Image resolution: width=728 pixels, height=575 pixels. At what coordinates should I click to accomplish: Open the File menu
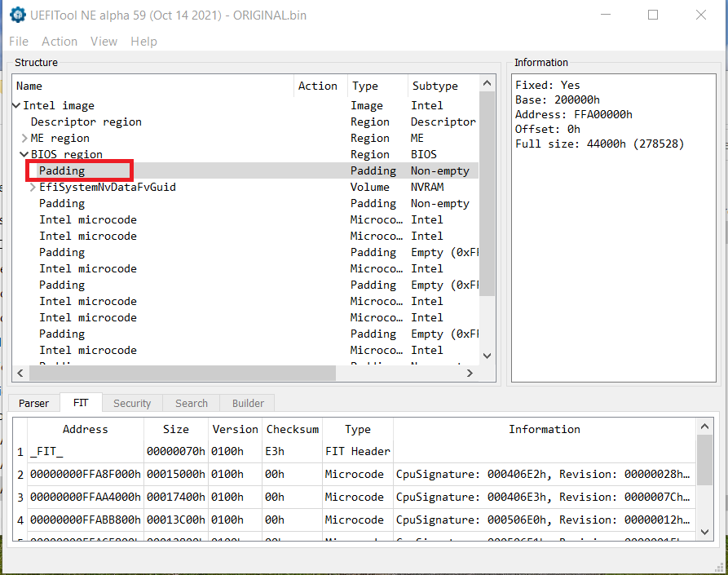[x=18, y=42]
